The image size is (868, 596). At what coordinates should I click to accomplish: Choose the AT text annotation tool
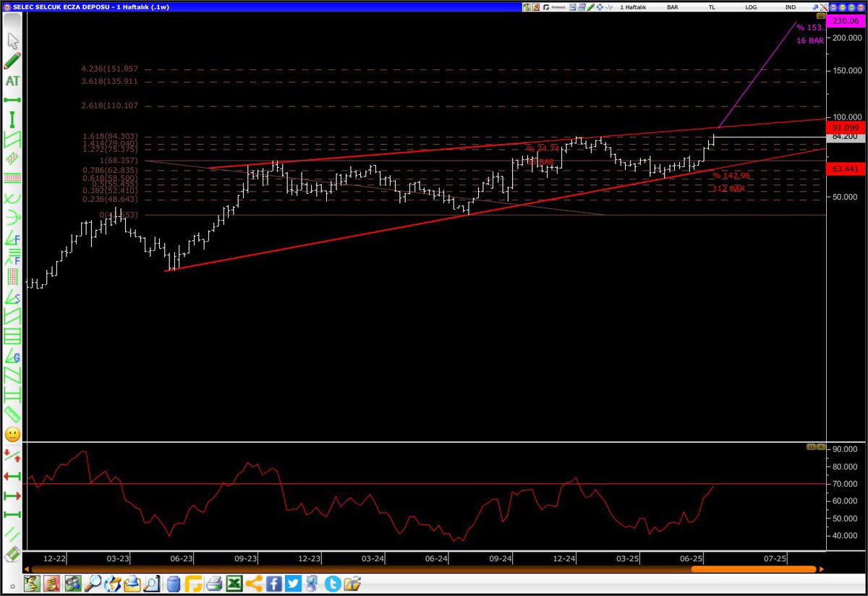tap(12, 80)
